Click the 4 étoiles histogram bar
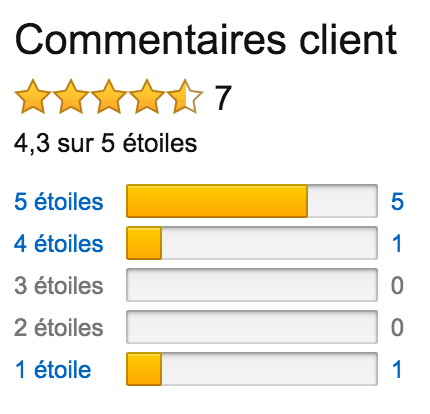Screen dimensions: 430x414 coord(252,243)
